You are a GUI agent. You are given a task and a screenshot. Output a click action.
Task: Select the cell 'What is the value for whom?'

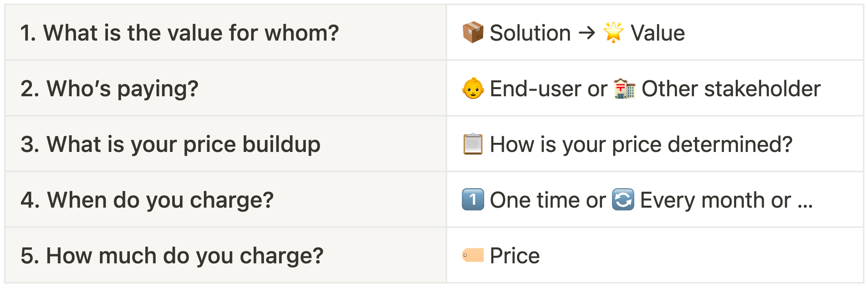pos(226,33)
